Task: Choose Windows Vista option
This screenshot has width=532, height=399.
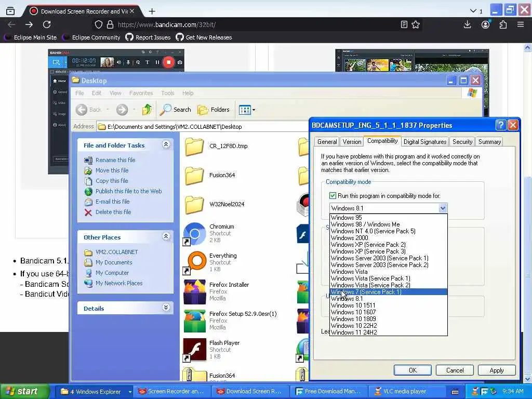Action: point(388,272)
